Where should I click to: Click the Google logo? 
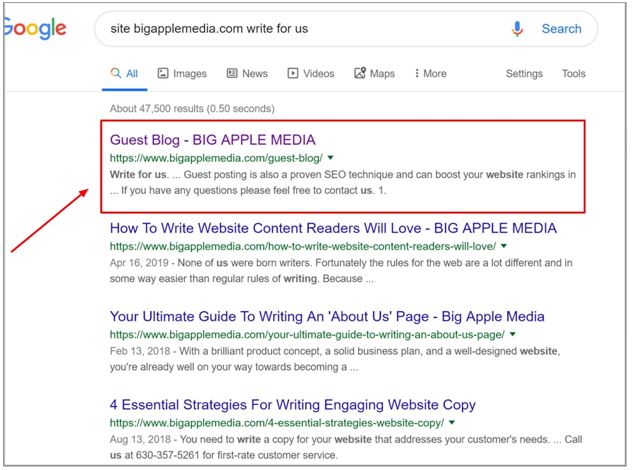[x=34, y=30]
